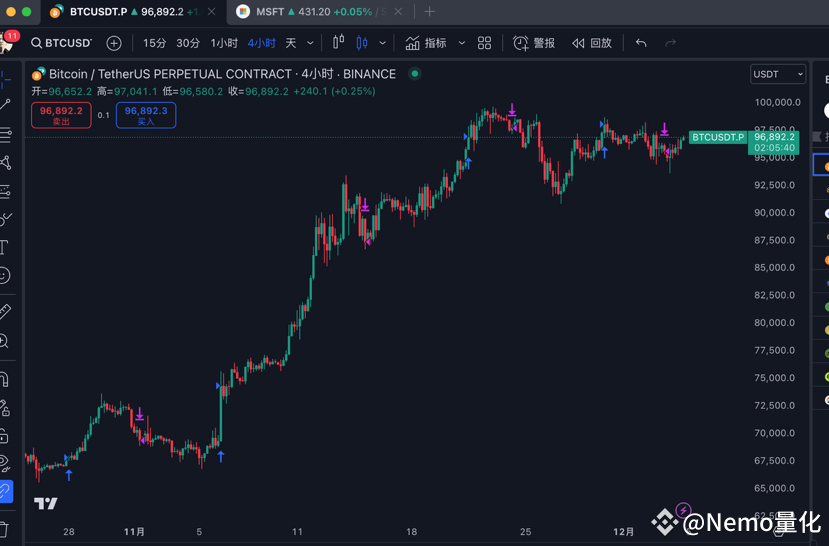Click the 80,000.0 price axis label

775,322
